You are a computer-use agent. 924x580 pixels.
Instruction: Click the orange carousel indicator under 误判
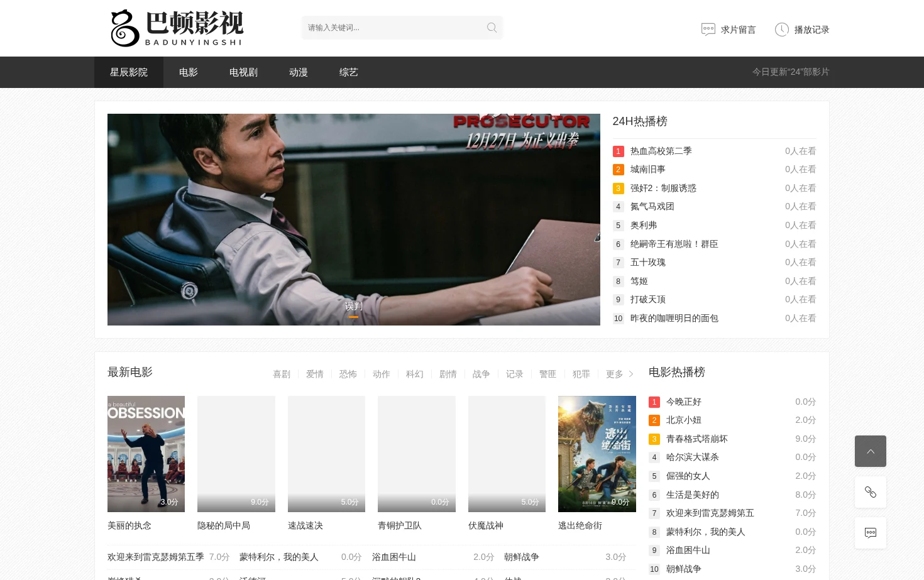[354, 317]
